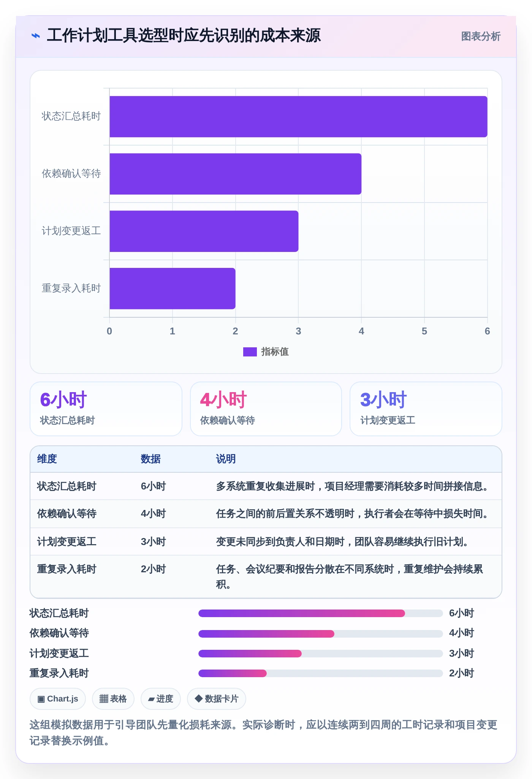The height and width of the screenshot is (779, 532).
Task: Open the 3小时 计划变更返工 data card
Action: (426, 409)
